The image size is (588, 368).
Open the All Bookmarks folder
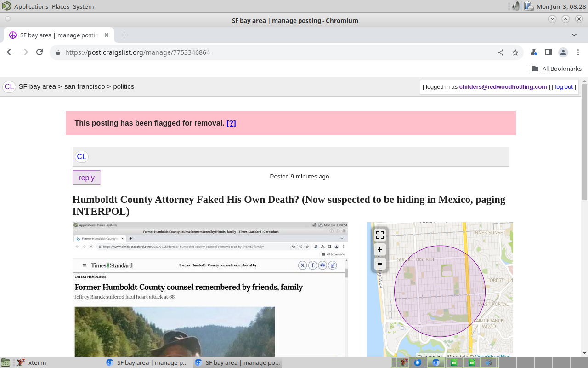pos(556,69)
